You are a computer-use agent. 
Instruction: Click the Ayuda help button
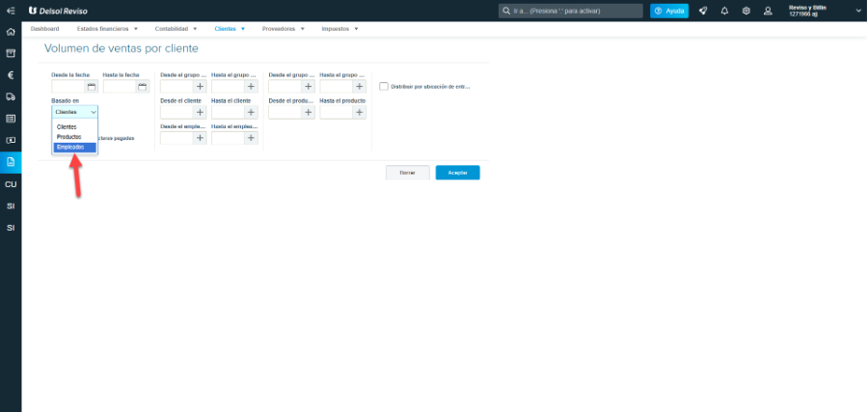click(x=669, y=11)
